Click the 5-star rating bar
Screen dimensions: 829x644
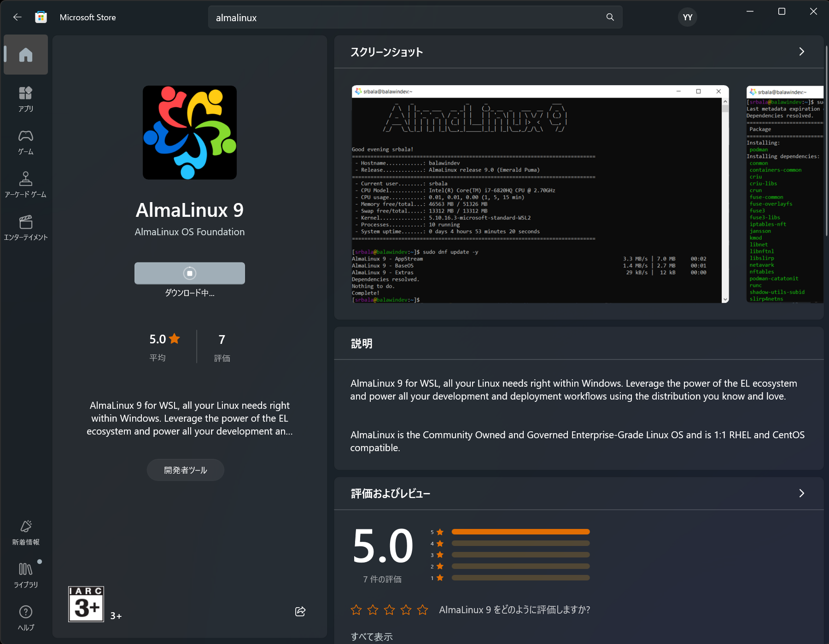coord(520,532)
